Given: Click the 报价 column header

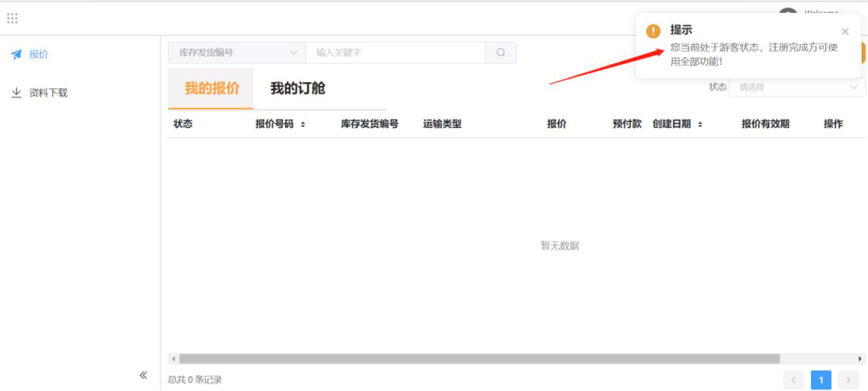Looking at the screenshot, I should click(x=557, y=124).
